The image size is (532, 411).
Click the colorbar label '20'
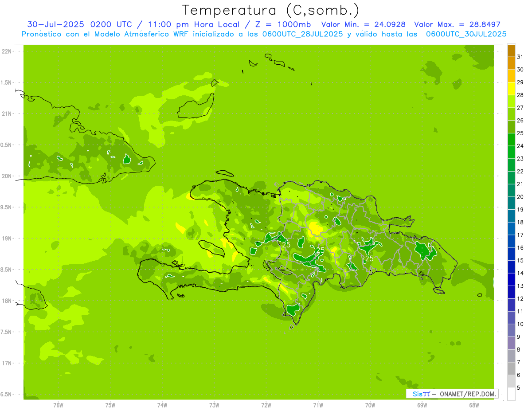coord(520,197)
